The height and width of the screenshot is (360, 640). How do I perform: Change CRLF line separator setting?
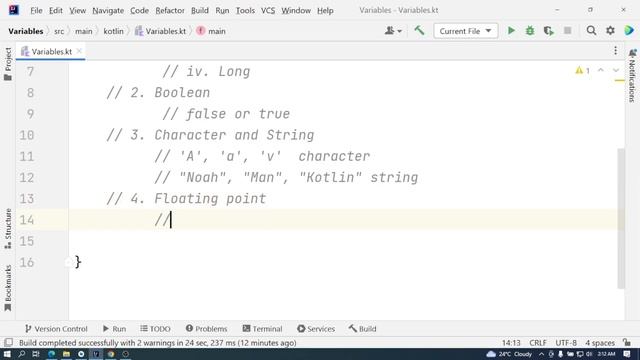538,343
